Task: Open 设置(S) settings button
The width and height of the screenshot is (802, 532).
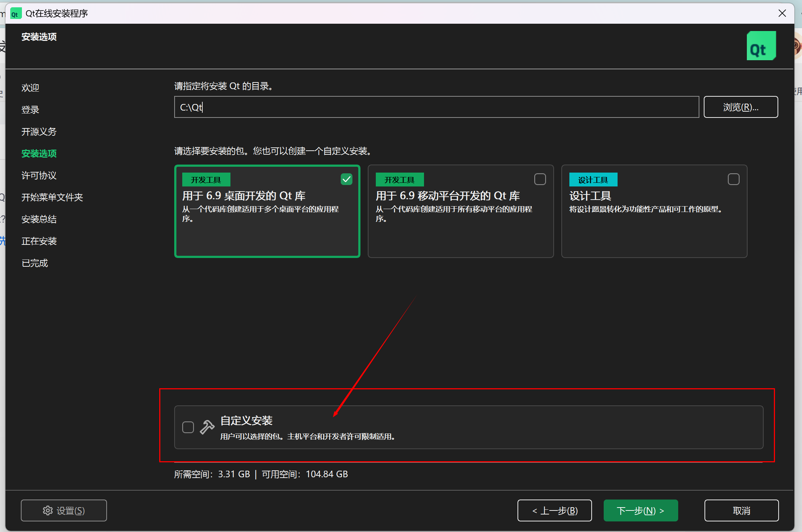Action: pos(64,510)
